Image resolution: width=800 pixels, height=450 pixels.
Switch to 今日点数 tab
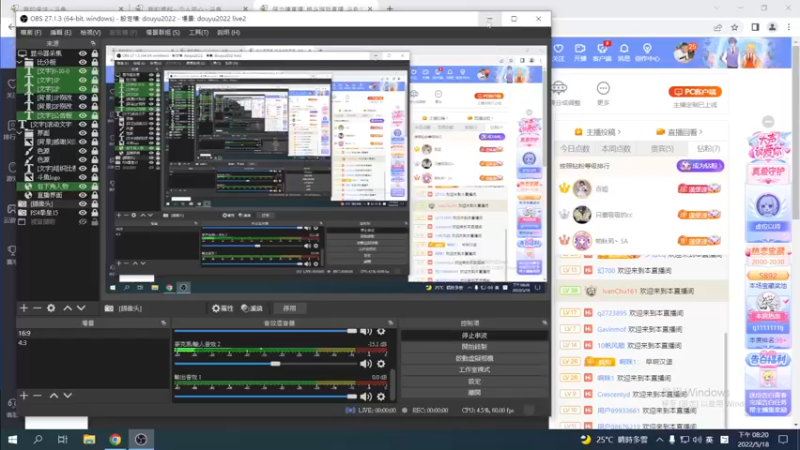coord(574,149)
